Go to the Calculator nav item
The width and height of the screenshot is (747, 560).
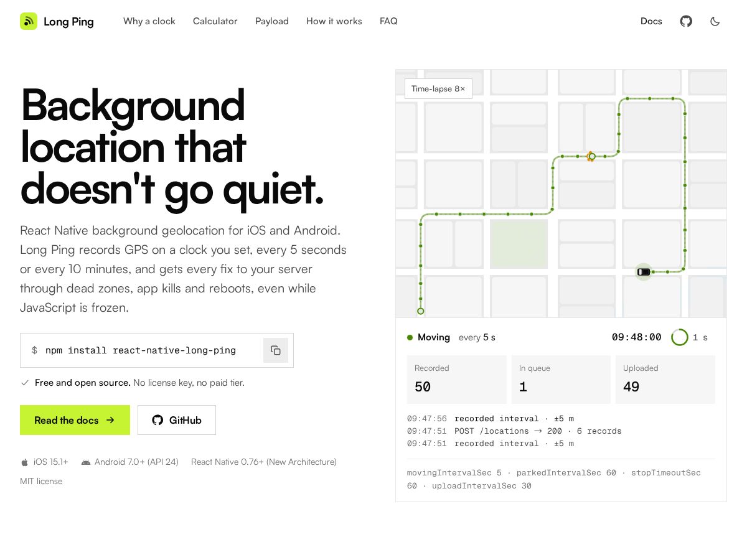215,21
